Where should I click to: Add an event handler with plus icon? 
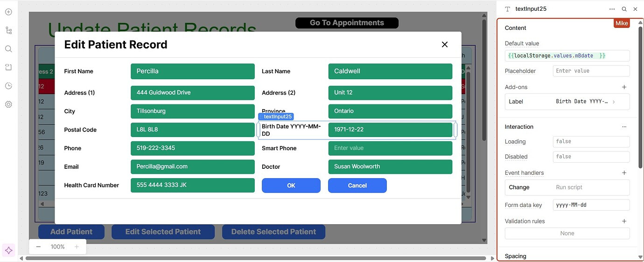coord(624,173)
